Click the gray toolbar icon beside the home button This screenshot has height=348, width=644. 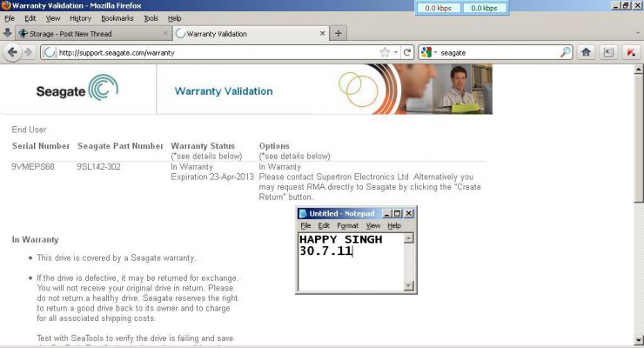click(x=608, y=52)
